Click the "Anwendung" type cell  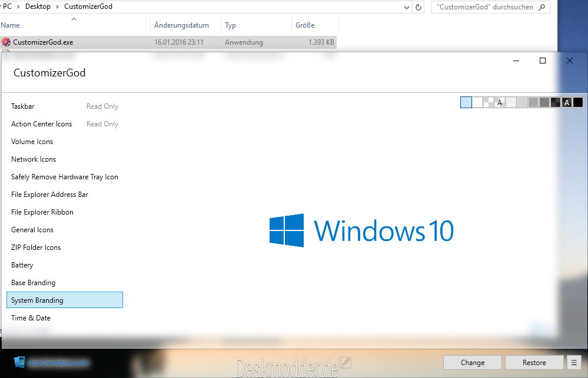[244, 42]
